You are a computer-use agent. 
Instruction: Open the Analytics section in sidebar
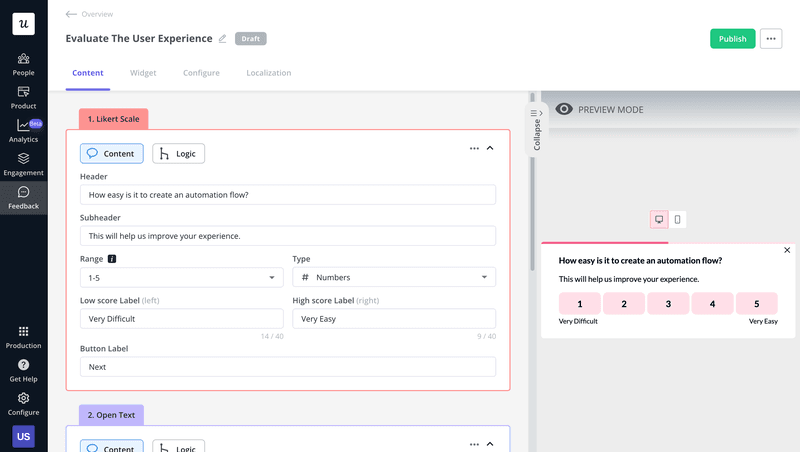tap(23, 131)
